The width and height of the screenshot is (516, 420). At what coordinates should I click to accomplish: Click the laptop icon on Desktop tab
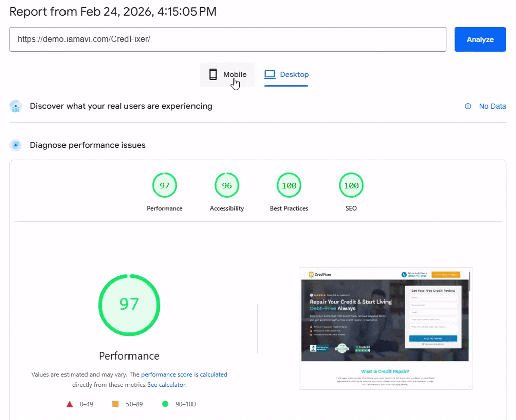click(270, 74)
